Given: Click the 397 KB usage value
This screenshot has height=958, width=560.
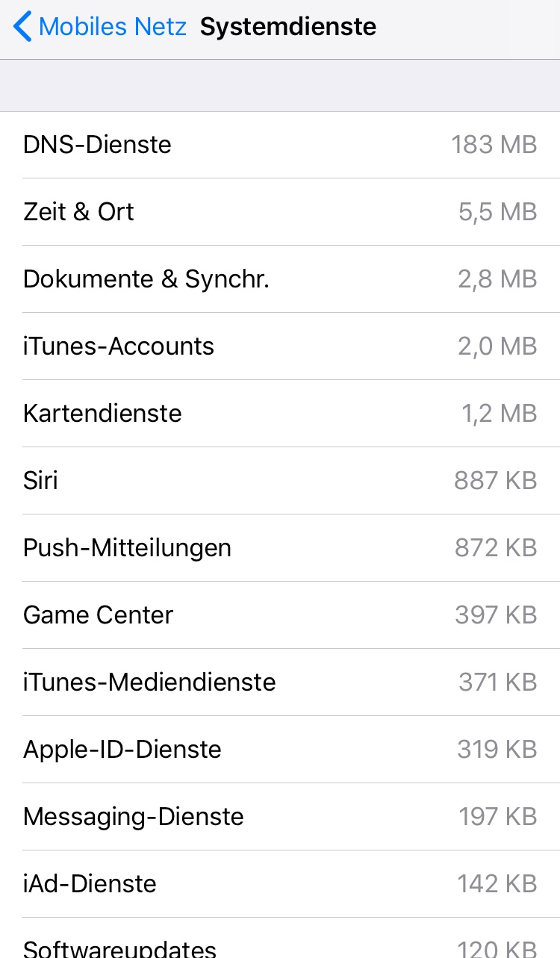Looking at the screenshot, I should pos(496,615).
